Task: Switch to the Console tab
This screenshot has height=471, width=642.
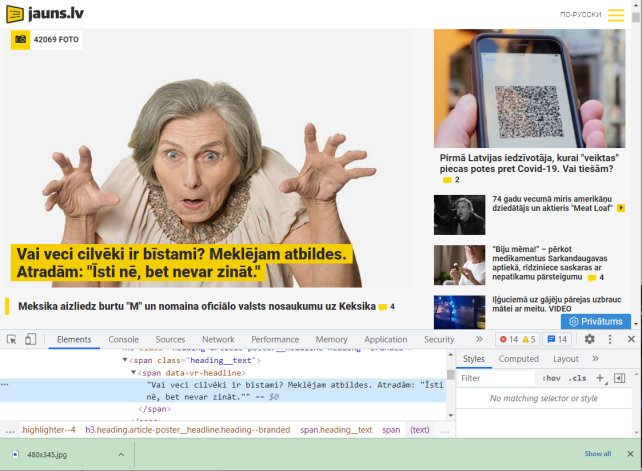Action: 123,339
